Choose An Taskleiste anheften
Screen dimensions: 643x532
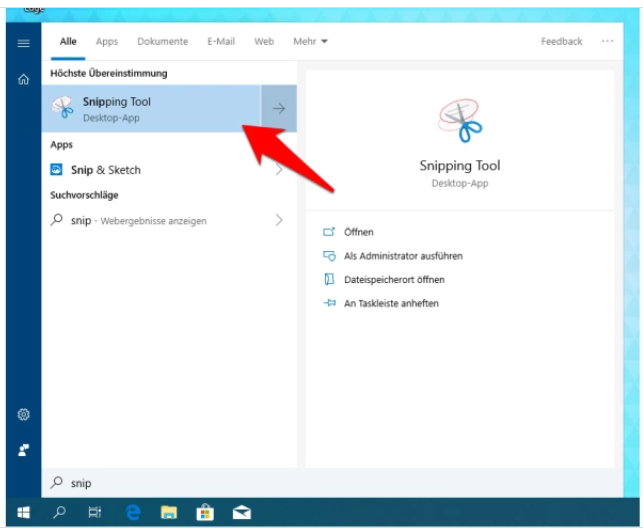(391, 303)
